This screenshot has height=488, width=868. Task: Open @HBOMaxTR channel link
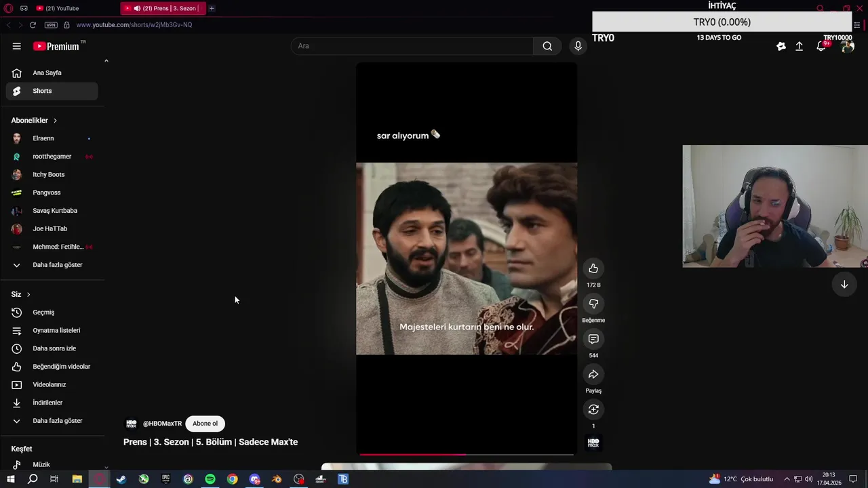(162, 424)
